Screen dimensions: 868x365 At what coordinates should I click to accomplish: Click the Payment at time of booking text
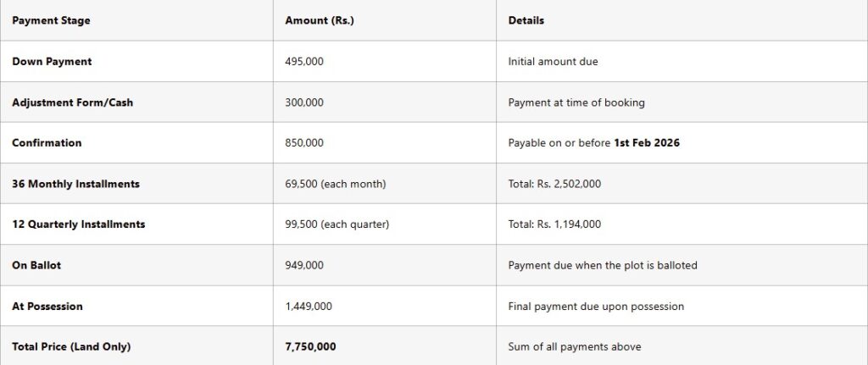coord(576,102)
